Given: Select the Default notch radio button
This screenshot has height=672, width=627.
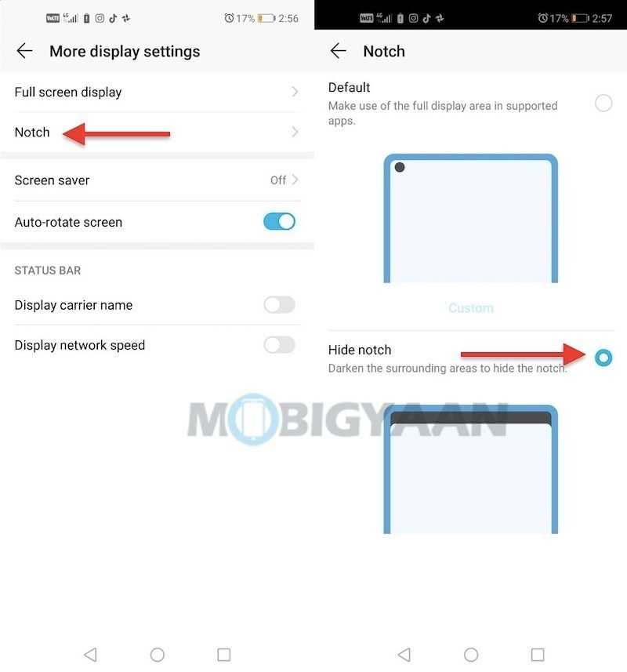Looking at the screenshot, I should point(603,103).
